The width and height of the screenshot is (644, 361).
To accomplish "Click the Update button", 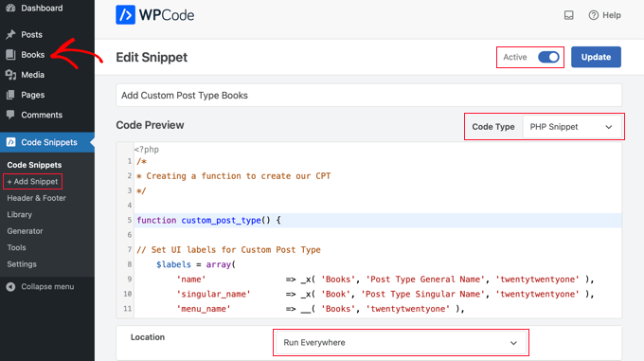I will pyautogui.click(x=596, y=57).
